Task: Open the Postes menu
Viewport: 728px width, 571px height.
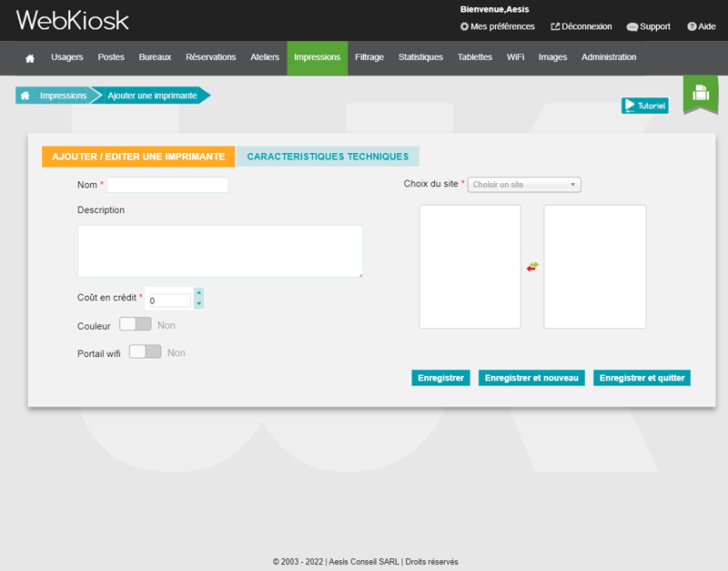Action: (111, 57)
